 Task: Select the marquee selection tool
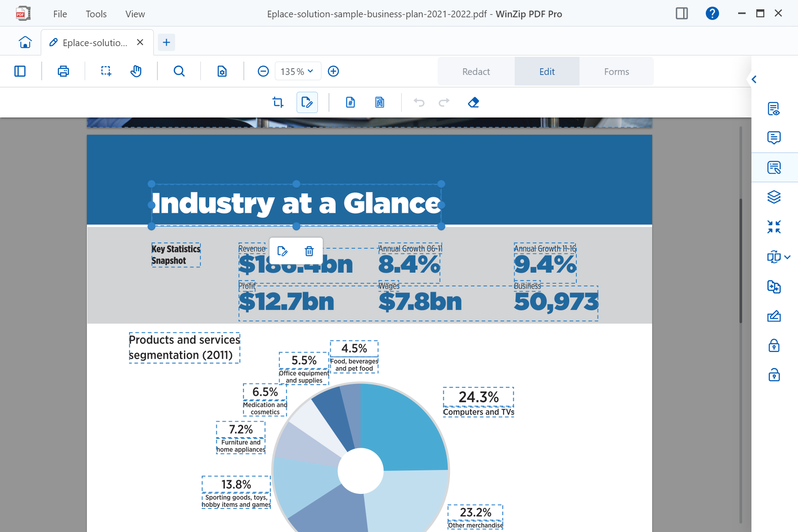106,71
